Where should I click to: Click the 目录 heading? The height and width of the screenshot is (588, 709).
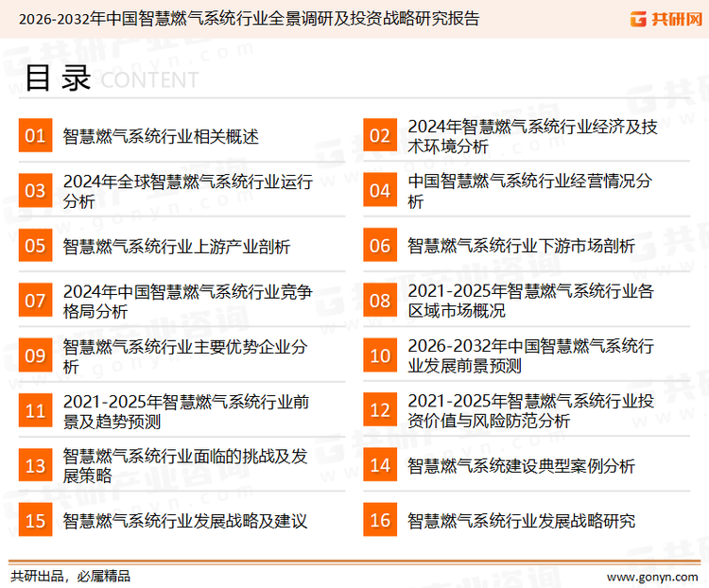click(58, 78)
